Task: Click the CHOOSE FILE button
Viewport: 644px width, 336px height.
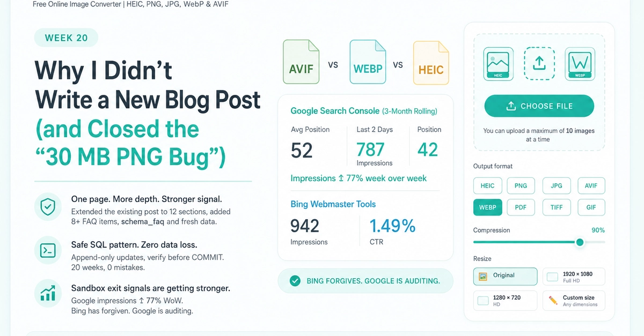Action: 539,106
